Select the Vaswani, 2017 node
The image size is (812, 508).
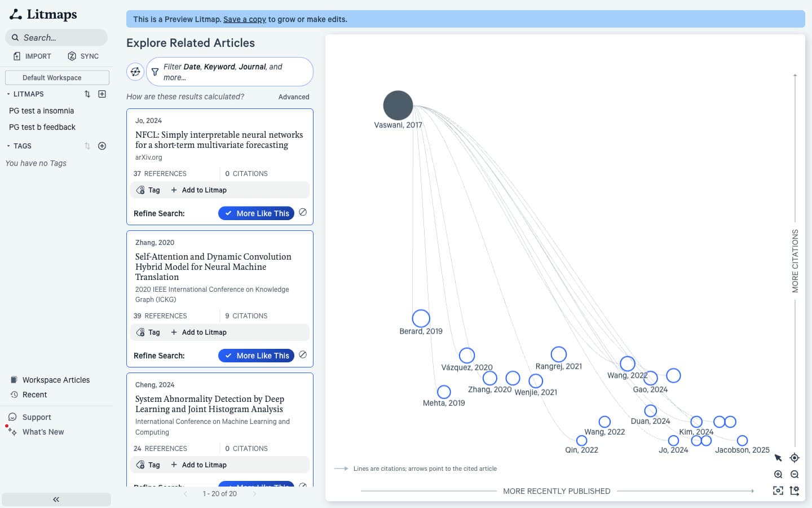[398, 106]
